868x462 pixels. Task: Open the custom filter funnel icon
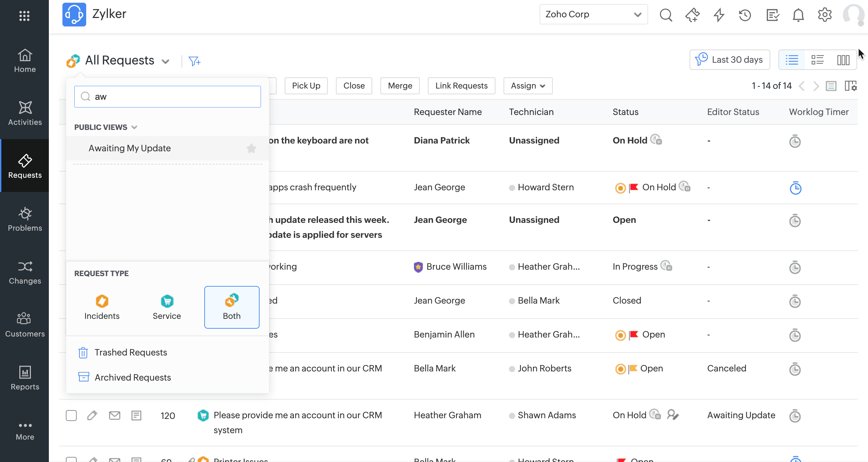pyautogui.click(x=194, y=61)
